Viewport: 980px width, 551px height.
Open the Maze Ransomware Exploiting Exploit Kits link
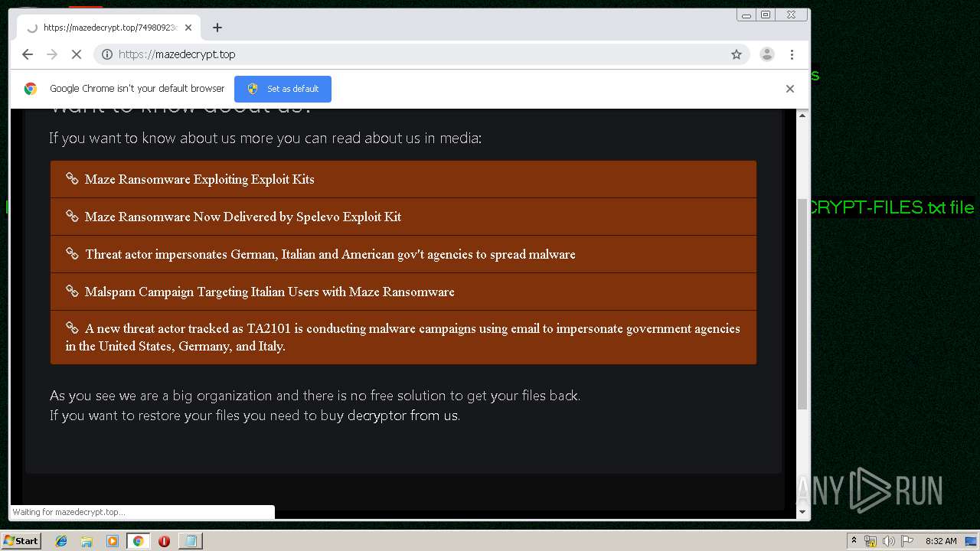(403, 179)
